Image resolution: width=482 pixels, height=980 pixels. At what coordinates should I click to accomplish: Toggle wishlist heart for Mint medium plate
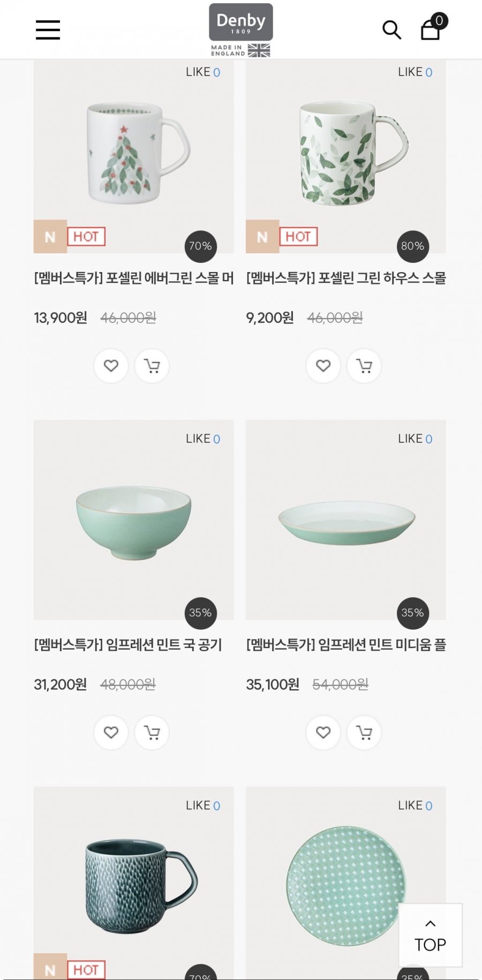pyautogui.click(x=323, y=733)
